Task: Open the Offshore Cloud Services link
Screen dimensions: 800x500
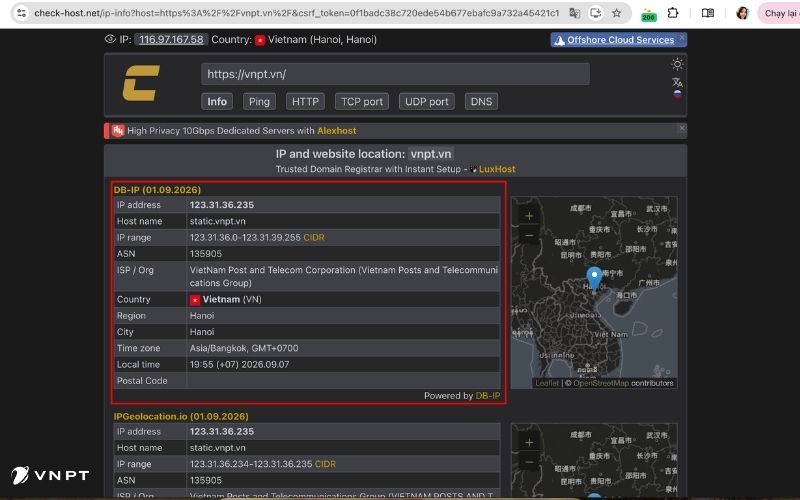Action: pos(620,40)
